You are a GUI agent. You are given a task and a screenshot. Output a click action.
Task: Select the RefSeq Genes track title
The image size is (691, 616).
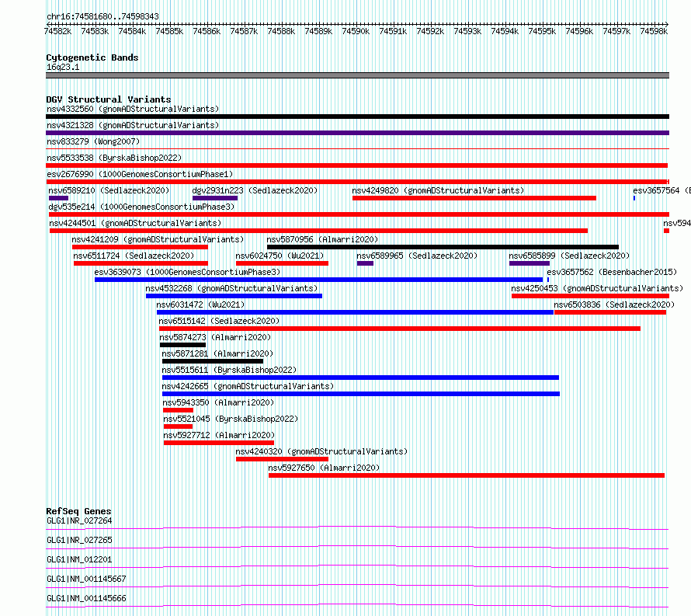point(79,511)
